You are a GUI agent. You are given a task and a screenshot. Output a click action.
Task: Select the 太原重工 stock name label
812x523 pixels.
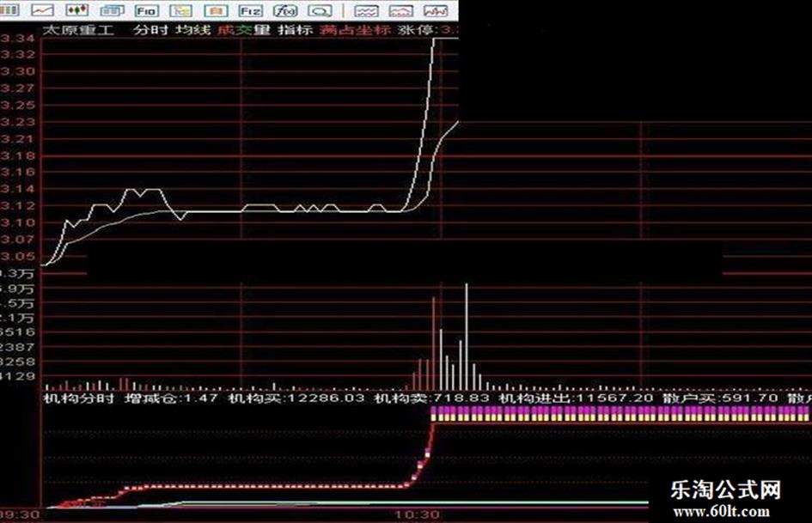click(77, 29)
